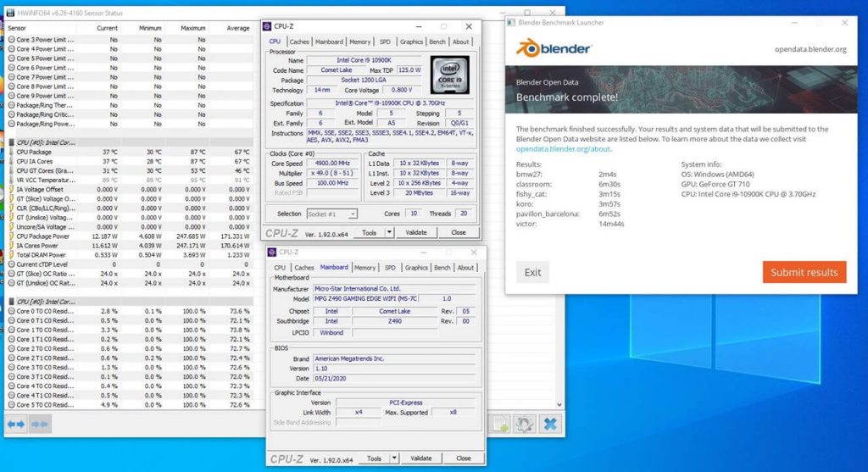The image size is (868, 472).
Task: Click Exit button in Blender Benchmark
Action: click(x=532, y=272)
